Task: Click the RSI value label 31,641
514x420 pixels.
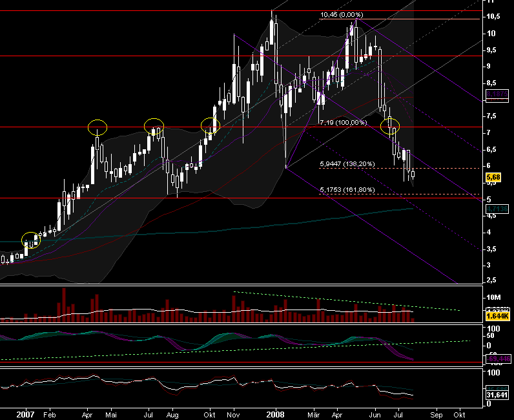Action: click(x=497, y=395)
